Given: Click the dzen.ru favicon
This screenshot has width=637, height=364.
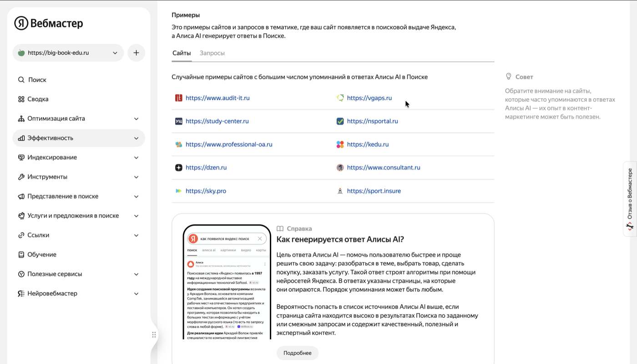Looking at the screenshot, I should point(179,167).
